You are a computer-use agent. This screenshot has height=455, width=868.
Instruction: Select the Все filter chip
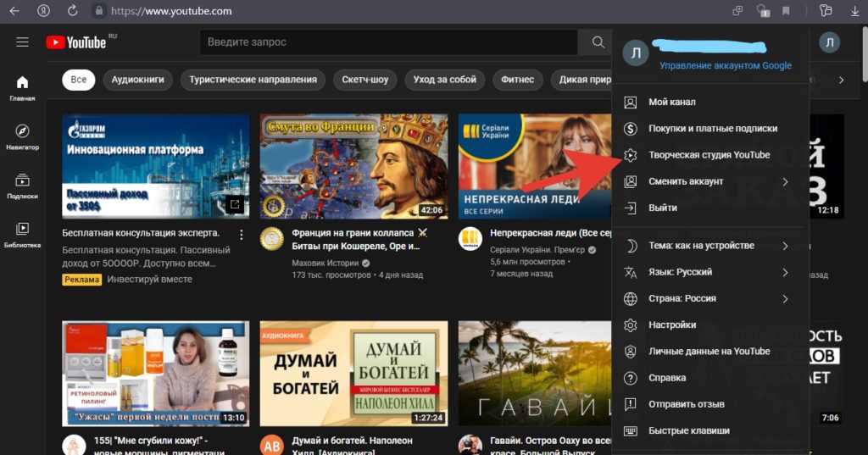click(x=78, y=80)
